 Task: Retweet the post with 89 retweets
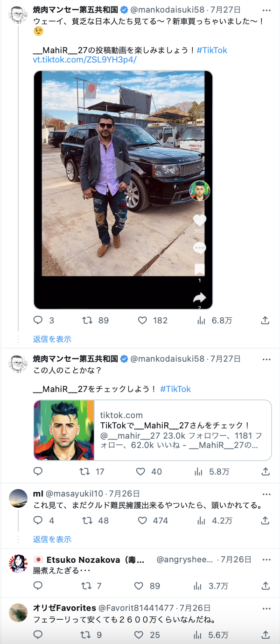(87, 320)
